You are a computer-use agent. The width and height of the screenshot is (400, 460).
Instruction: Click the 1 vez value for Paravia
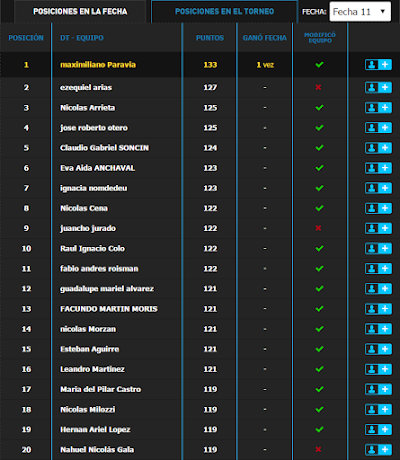(265, 65)
